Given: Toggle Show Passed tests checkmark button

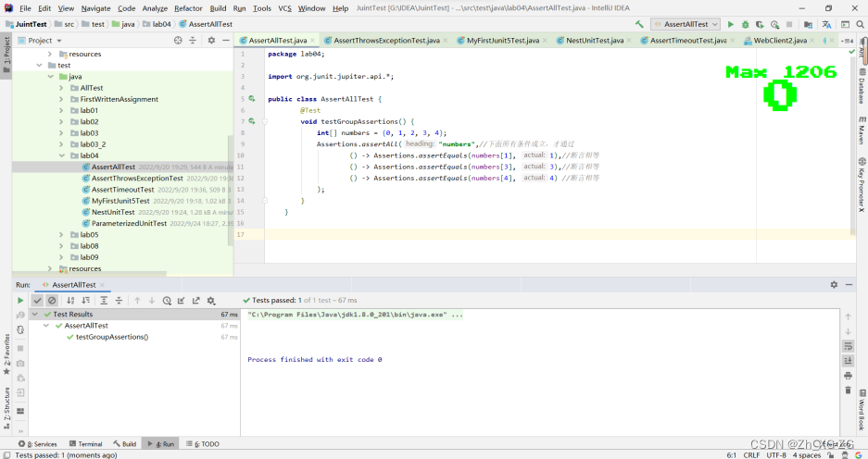Looking at the screenshot, I should 37,300.
